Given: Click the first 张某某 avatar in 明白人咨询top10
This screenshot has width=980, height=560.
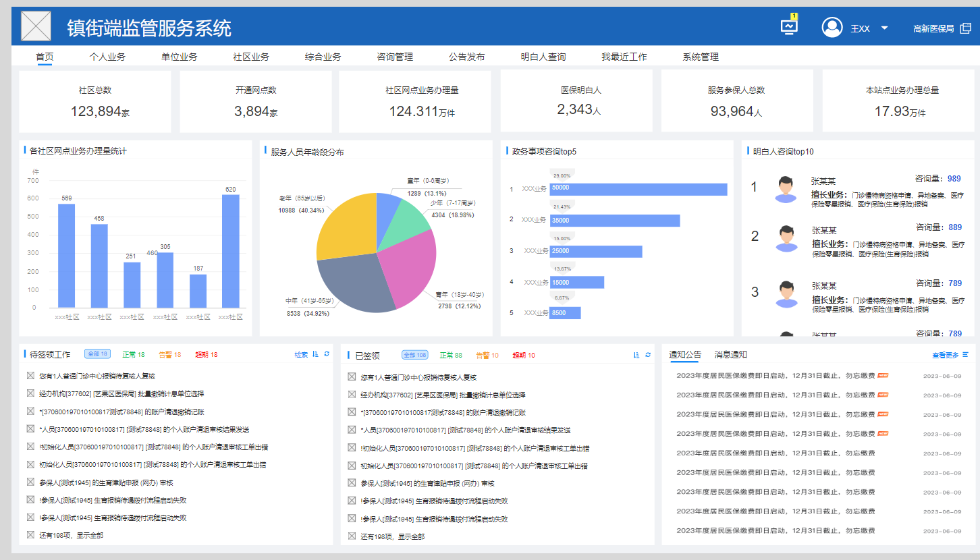Looking at the screenshot, I should 784,189.
